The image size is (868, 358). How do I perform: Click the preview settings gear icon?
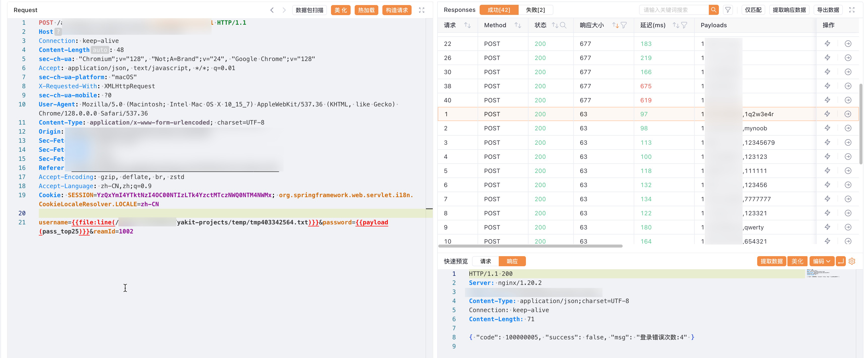tap(852, 261)
